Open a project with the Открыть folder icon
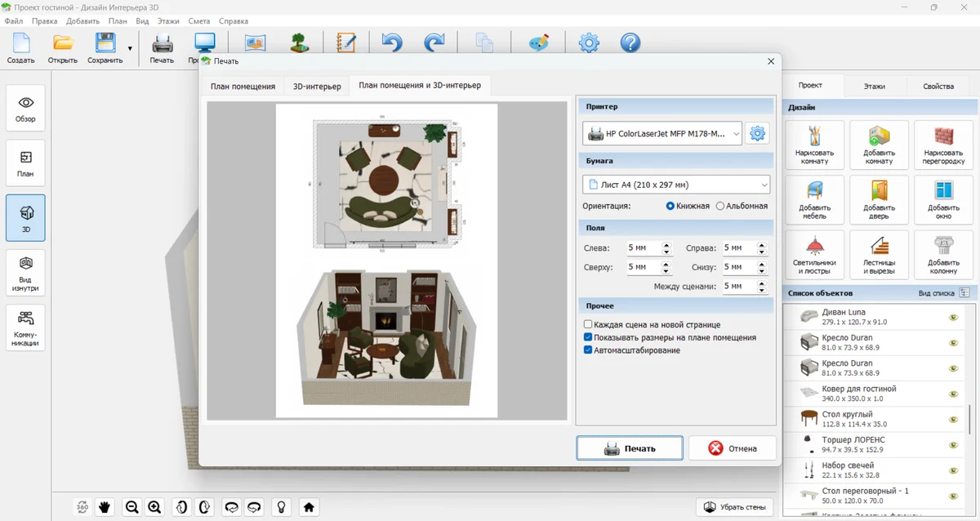The height and width of the screenshot is (521, 980). tap(63, 48)
